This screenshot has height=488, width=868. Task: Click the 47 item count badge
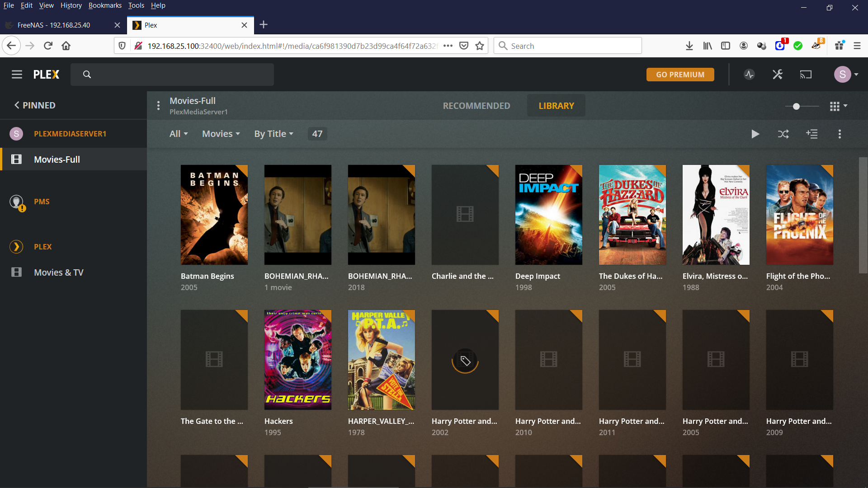coord(317,134)
